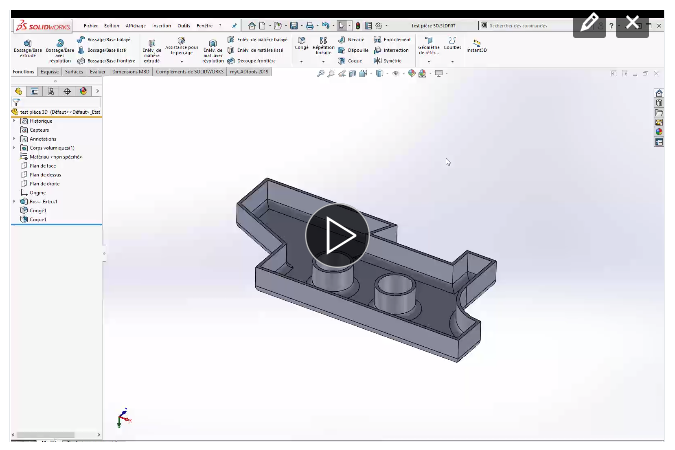
Task: Open DisplayManager color ball tab
Action: pos(83,91)
